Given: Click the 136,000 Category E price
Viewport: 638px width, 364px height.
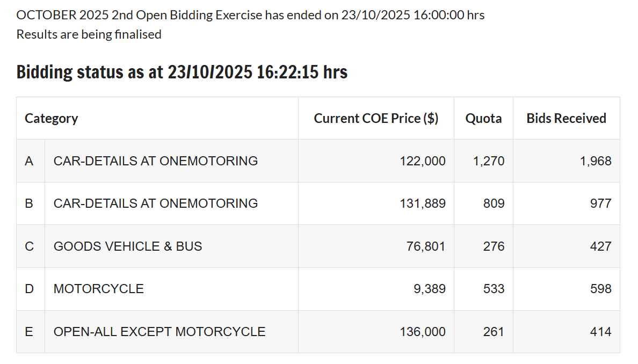Looking at the screenshot, I should (x=423, y=332).
